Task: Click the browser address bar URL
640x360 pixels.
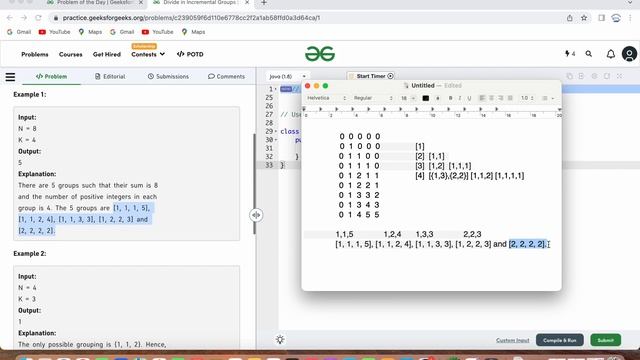Action: pyautogui.click(x=191, y=18)
